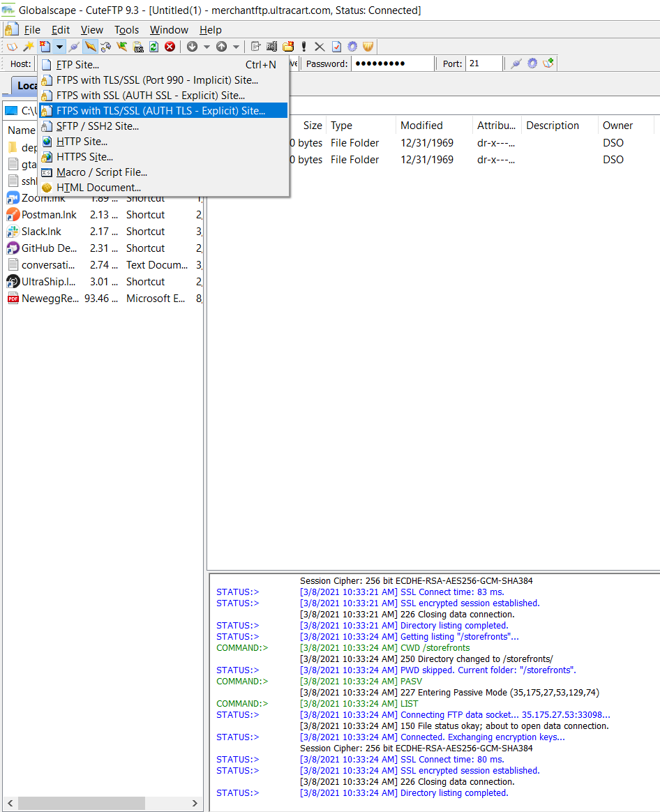Open the New dropdown arrow in toolbar
Image resolution: width=660 pixels, height=812 pixels.
pos(59,47)
